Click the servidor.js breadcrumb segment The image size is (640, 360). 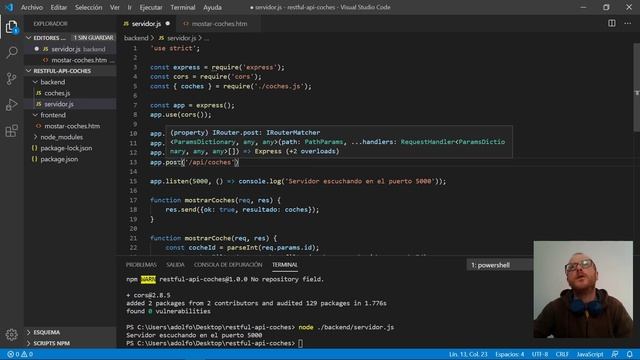pos(181,38)
